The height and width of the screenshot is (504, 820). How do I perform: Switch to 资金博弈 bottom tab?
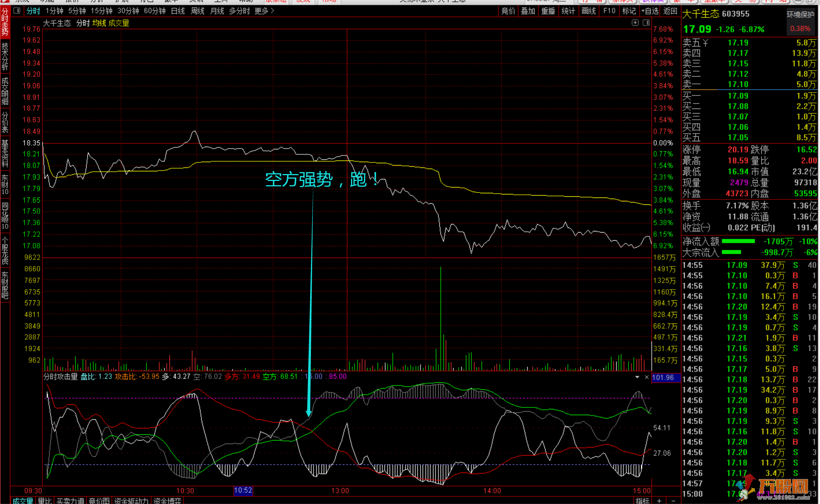click(167, 501)
